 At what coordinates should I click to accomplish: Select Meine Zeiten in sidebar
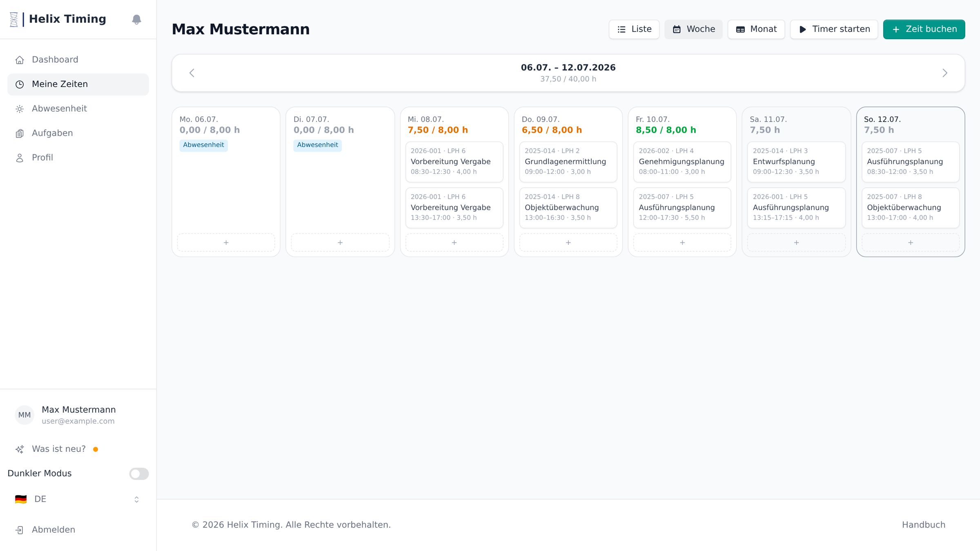[x=78, y=84]
